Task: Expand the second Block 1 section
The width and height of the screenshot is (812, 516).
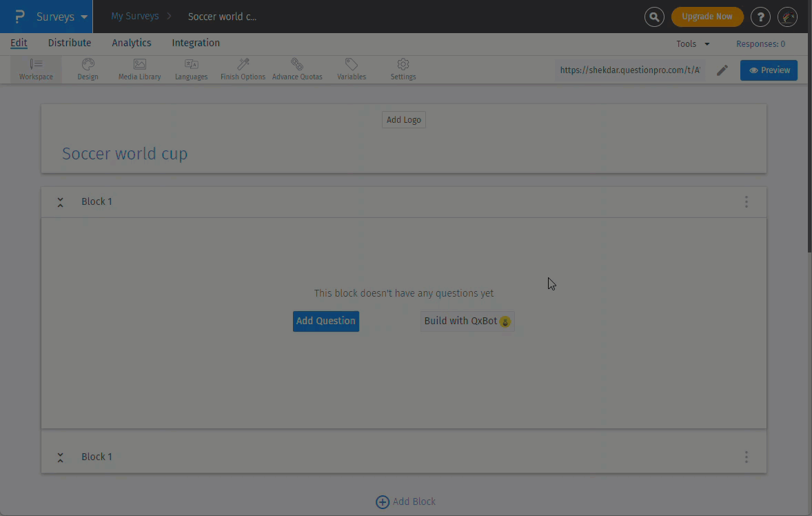Action: click(60, 457)
